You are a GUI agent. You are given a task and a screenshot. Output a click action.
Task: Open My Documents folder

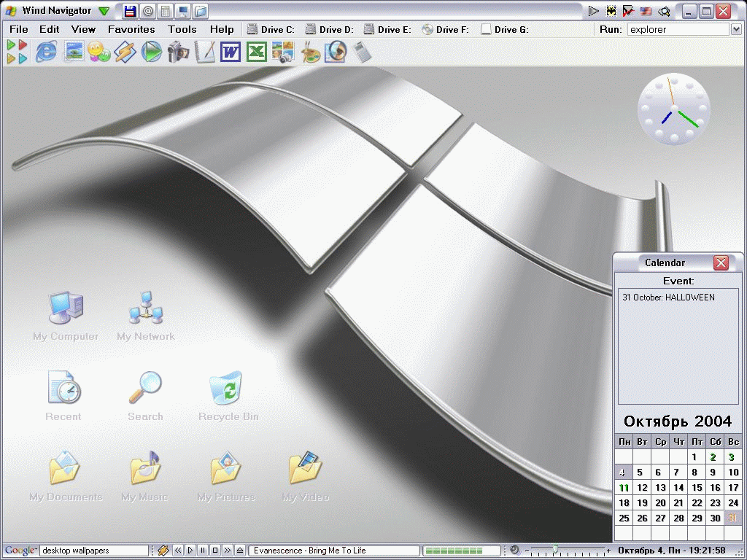[66, 476]
